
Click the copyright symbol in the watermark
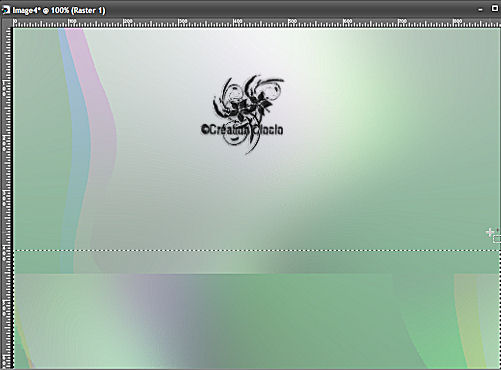205,129
